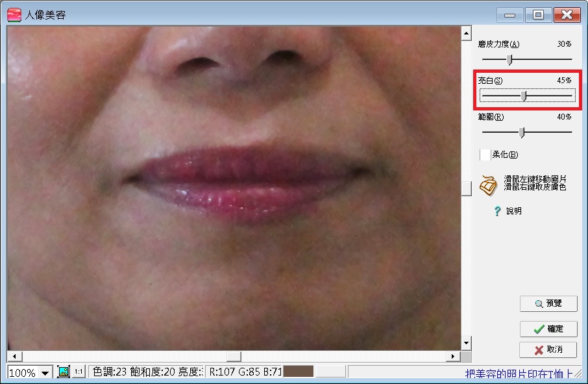Click the horizontal scrollbar thumb
The width and height of the screenshot is (588, 384).
[x=234, y=356]
